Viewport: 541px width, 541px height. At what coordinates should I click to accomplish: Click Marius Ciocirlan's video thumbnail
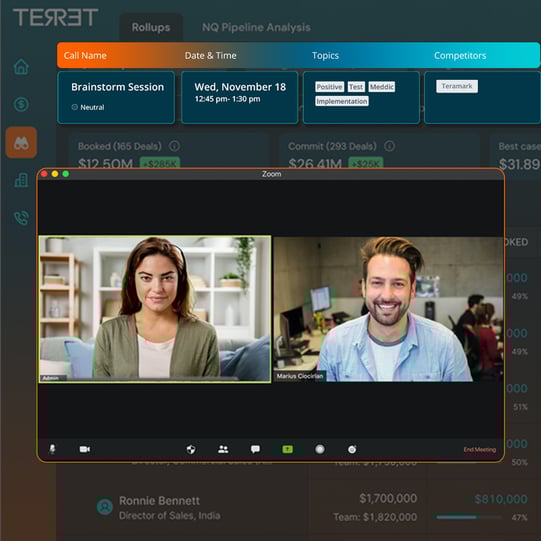click(388, 309)
